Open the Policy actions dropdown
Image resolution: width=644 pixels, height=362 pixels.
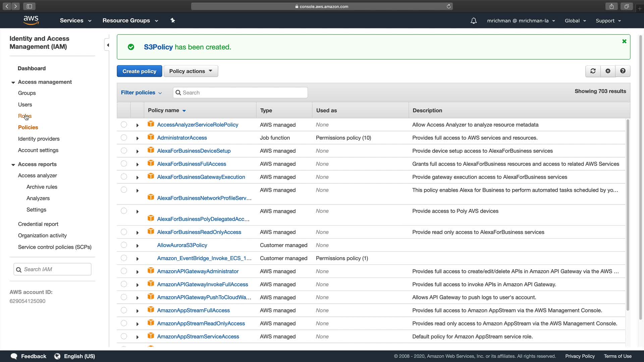(191, 71)
